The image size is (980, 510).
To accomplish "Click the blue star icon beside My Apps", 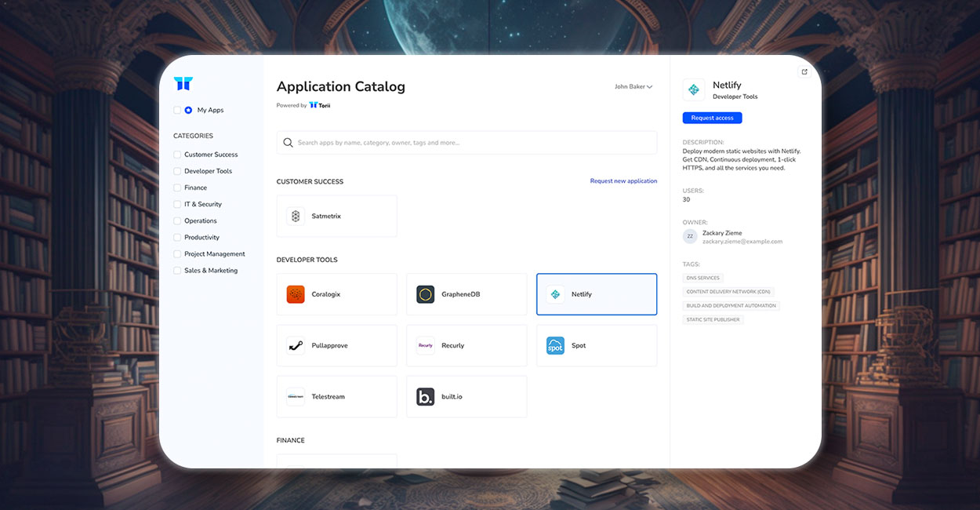I will click(188, 110).
